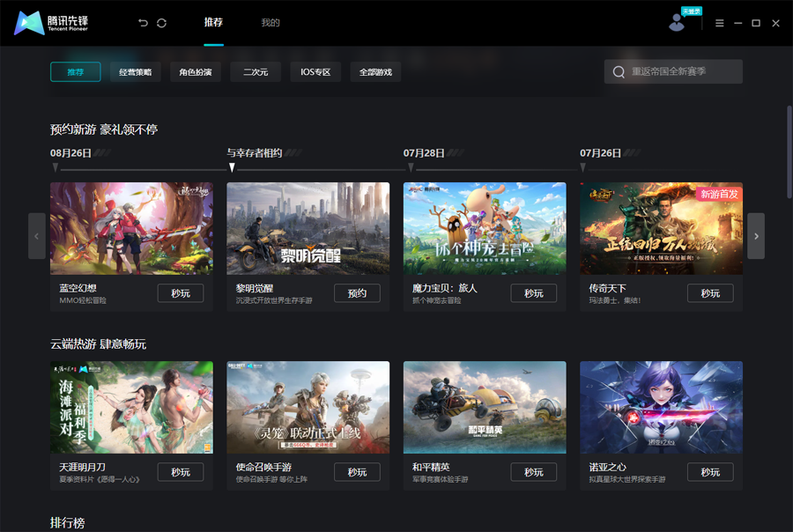793x532 pixels.
Task: Select the 全部游戏 category filter
Action: (x=375, y=72)
